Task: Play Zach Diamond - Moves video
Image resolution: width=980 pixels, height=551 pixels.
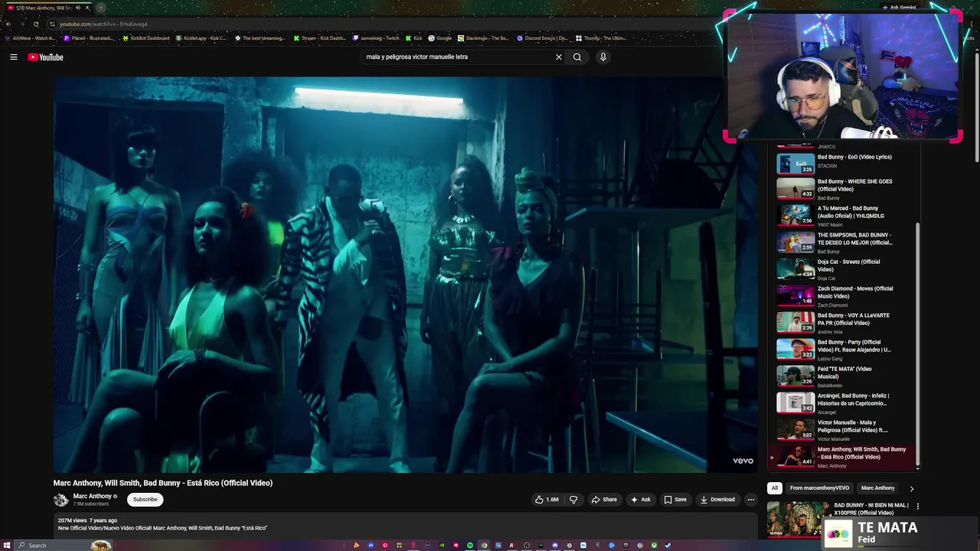Action: coord(841,296)
